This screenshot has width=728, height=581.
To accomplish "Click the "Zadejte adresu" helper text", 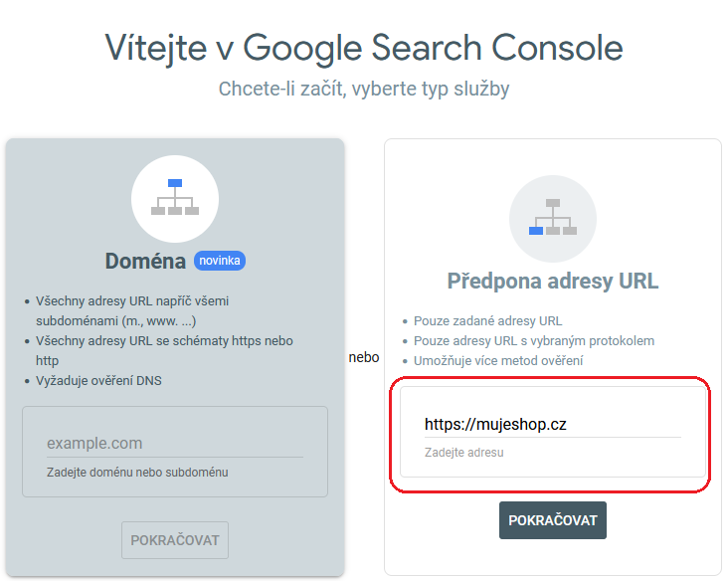I will [x=464, y=453].
